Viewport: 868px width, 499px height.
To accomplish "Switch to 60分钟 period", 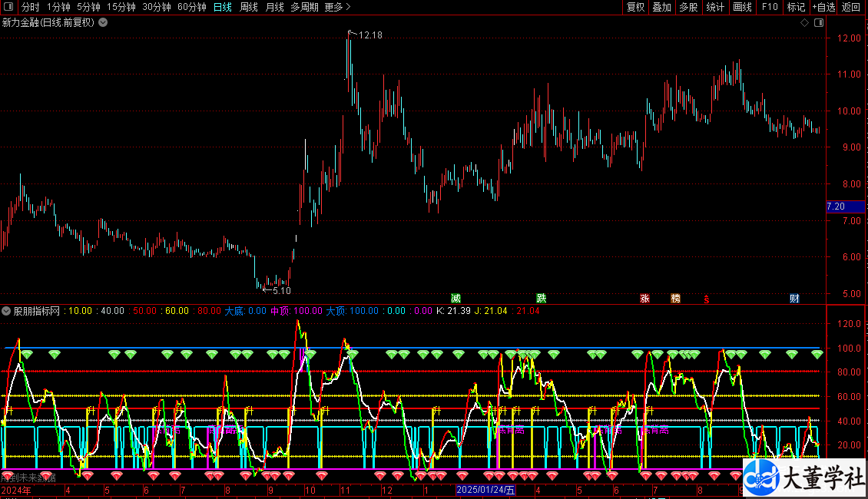I will pos(191,7).
